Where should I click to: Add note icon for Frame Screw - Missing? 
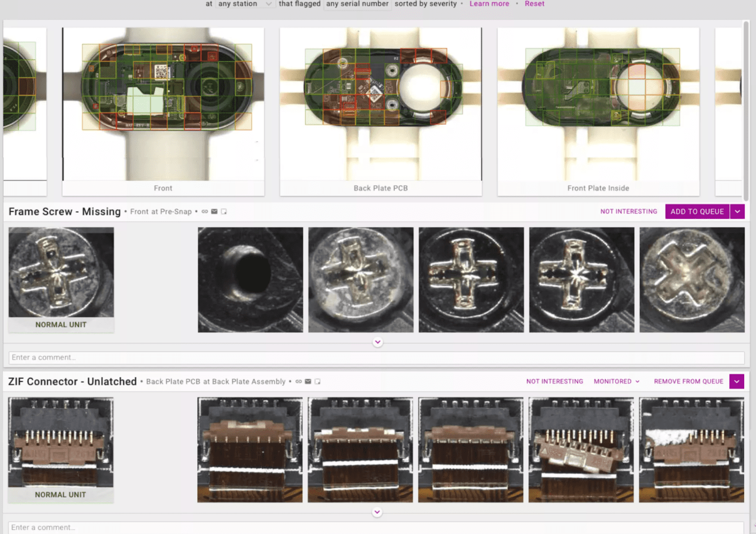coord(223,212)
